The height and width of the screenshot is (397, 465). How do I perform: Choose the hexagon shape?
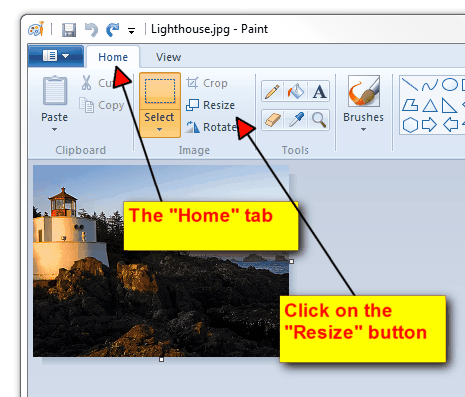pos(410,125)
